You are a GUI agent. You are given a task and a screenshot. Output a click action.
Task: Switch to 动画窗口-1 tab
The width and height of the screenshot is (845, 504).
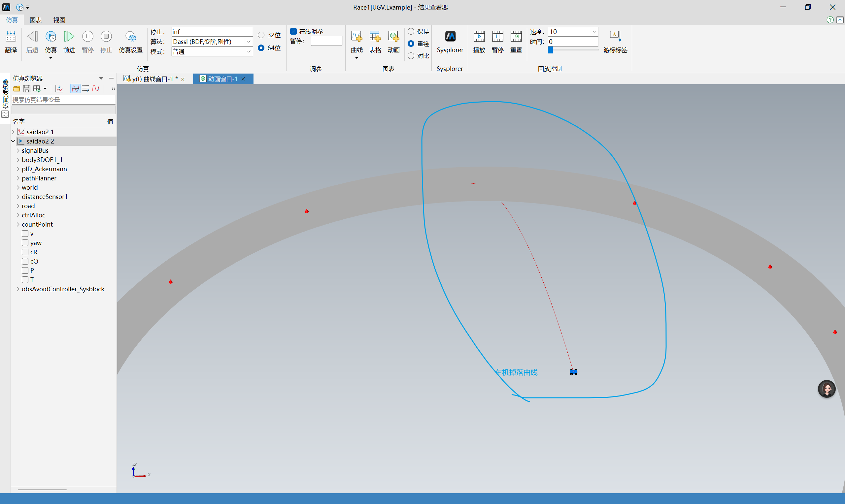tap(222, 79)
